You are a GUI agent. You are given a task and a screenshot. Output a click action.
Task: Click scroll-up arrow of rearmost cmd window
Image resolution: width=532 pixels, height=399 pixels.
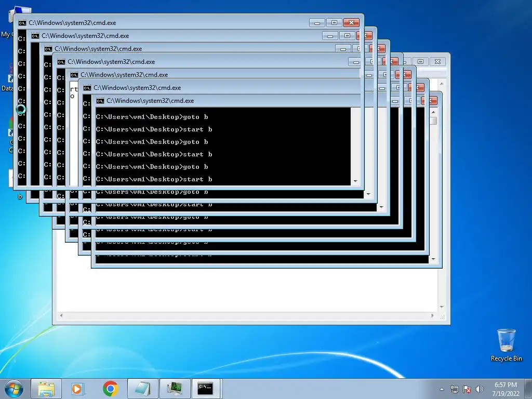(433, 112)
